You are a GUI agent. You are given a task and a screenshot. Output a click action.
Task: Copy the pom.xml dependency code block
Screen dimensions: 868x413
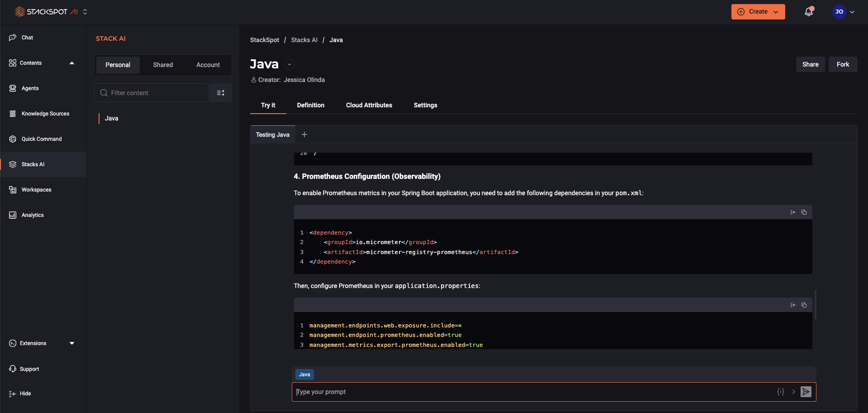tap(804, 212)
